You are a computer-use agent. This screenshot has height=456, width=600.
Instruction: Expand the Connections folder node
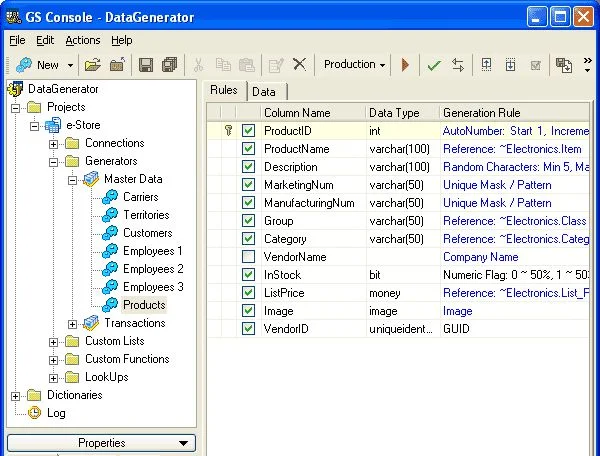[54, 144]
